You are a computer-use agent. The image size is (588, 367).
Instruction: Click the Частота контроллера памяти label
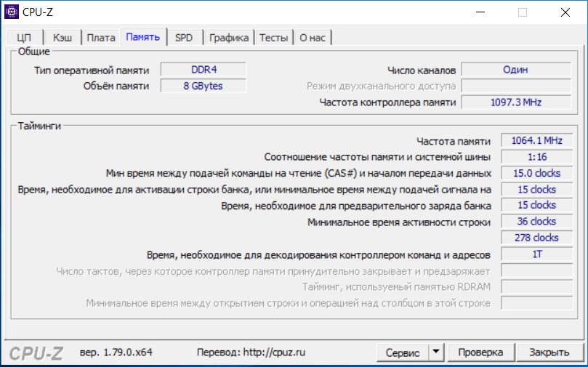(x=387, y=102)
